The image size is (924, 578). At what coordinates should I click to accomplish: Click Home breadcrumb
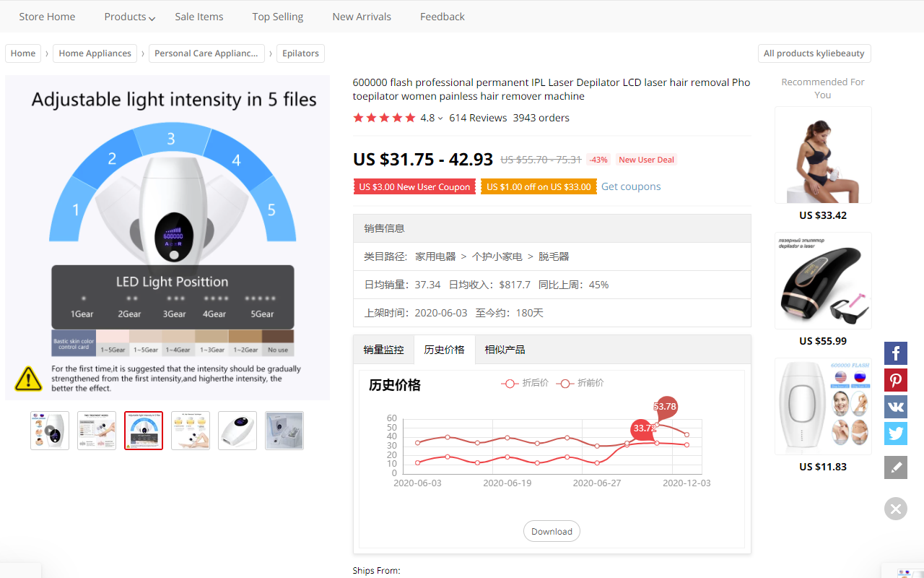pyautogui.click(x=23, y=53)
